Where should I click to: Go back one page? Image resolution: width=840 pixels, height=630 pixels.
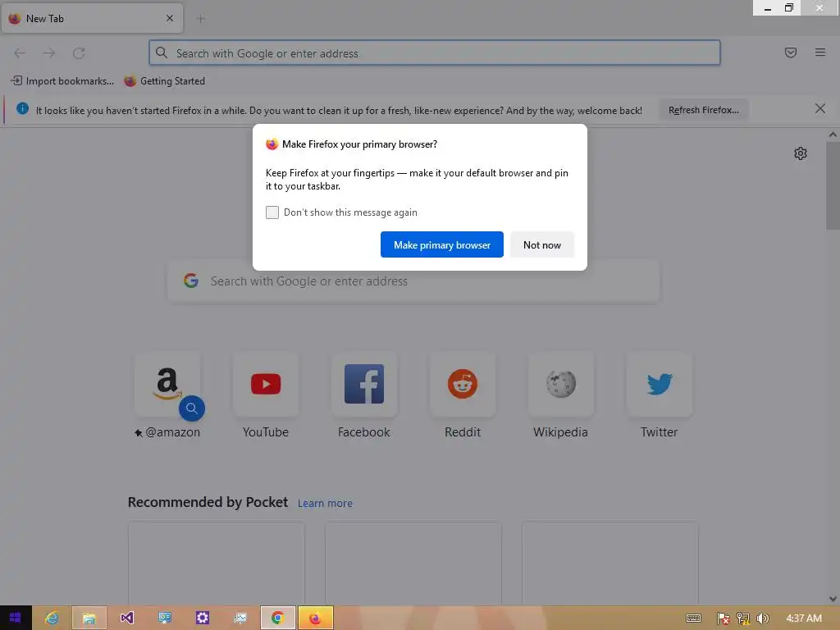click(x=20, y=53)
